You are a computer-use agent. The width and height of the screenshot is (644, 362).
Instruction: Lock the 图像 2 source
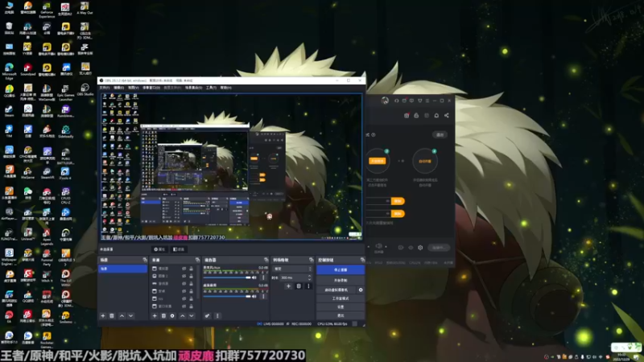tap(191, 276)
